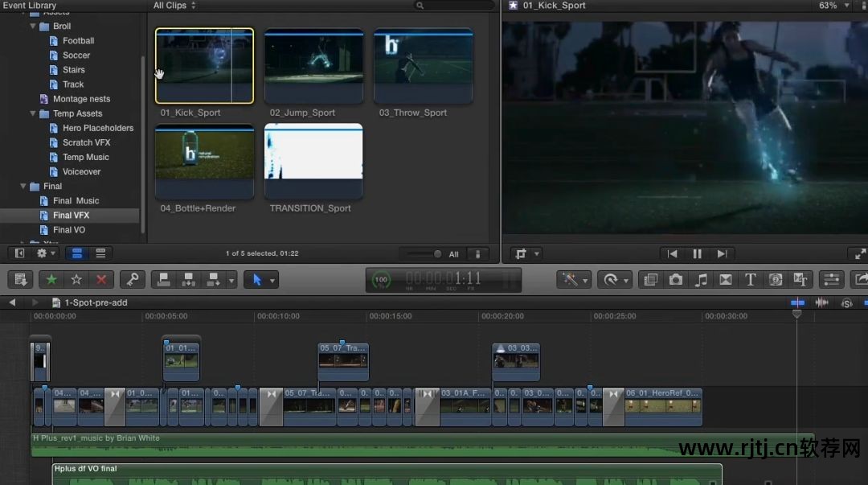The image size is (868, 485).
Task: Toggle the Inspector sliders icon
Action: point(832,280)
